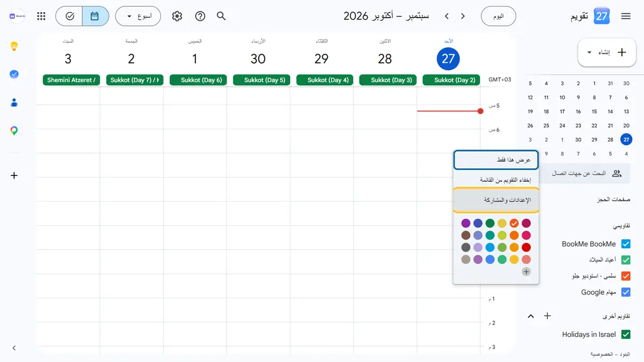The width and height of the screenshot is (644, 362).
Task: Open the settings gear menu
Action: tap(177, 16)
